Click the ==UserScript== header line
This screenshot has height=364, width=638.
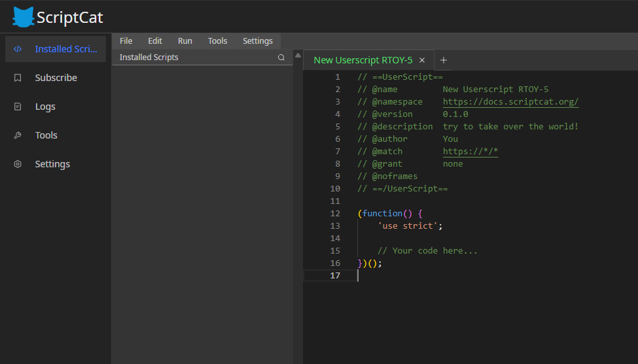[x=400, y=76]
